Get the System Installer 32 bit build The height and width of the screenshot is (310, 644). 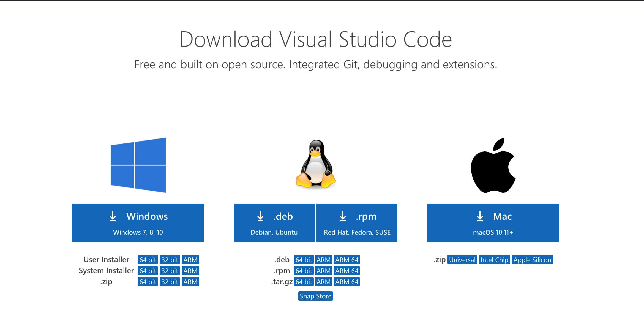click(x=170, y=271)
